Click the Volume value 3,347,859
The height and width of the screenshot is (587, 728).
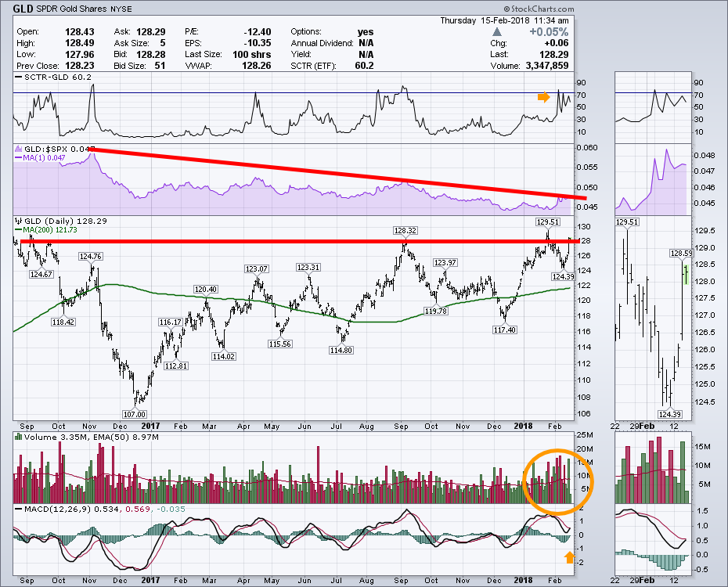(547, 66)
